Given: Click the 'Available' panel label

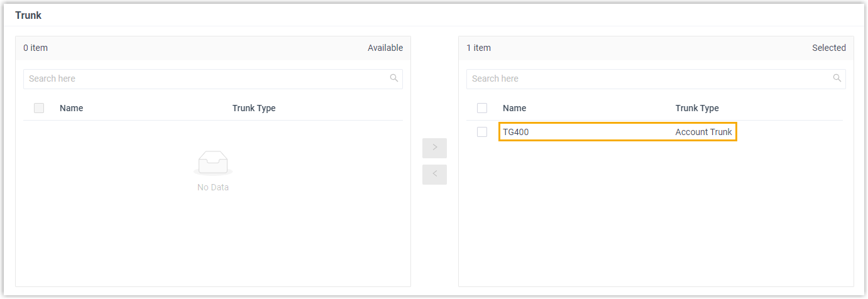Looking at the screenshot, I should (385, 48).
